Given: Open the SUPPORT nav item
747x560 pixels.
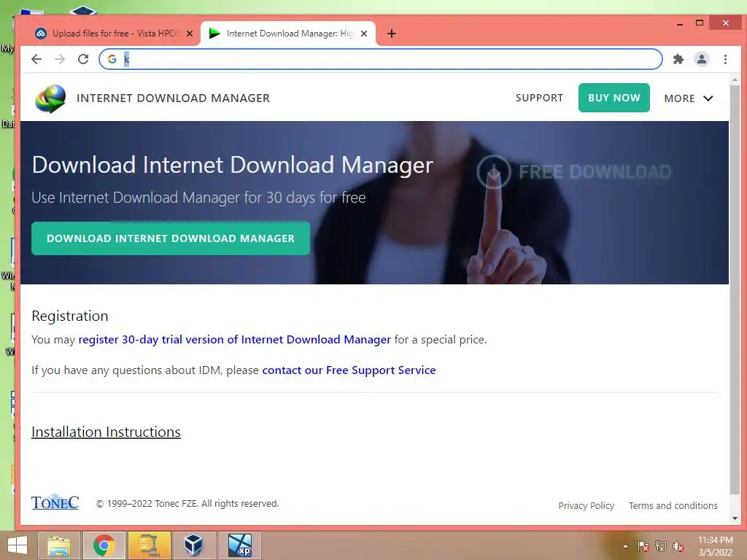Looking at the screenshot, I should click(539, 98).
